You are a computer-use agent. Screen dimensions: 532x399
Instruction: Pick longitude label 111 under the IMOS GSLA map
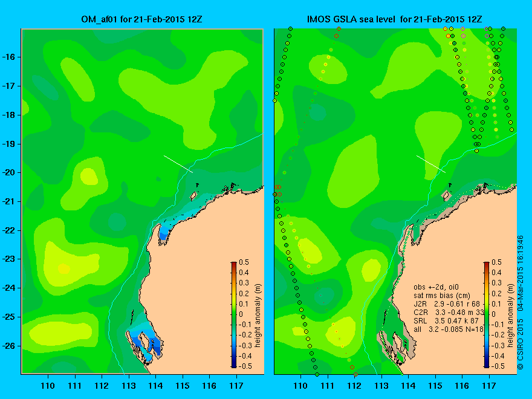(328, 386)
